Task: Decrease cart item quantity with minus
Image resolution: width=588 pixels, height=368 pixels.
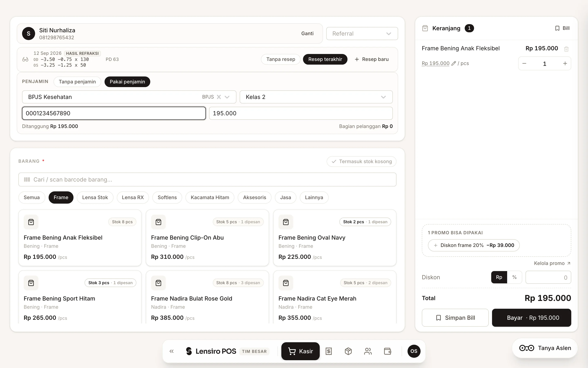Action: (x=524, y=64)
